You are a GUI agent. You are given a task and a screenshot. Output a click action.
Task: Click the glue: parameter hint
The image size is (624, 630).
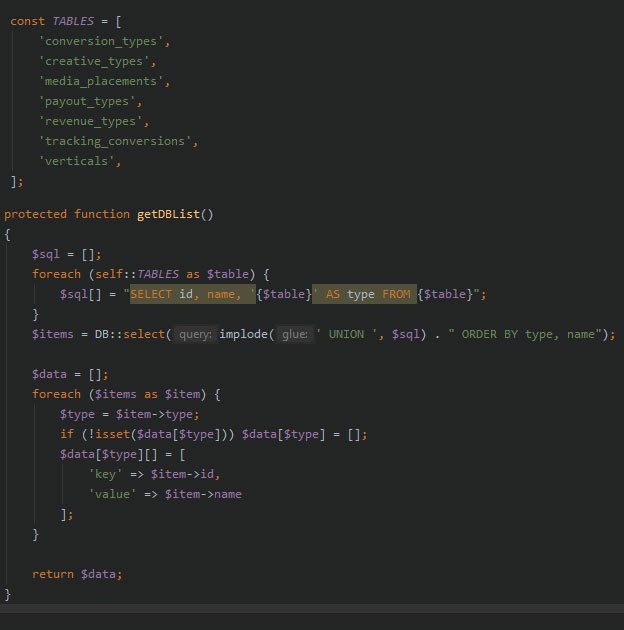[295, 334]
